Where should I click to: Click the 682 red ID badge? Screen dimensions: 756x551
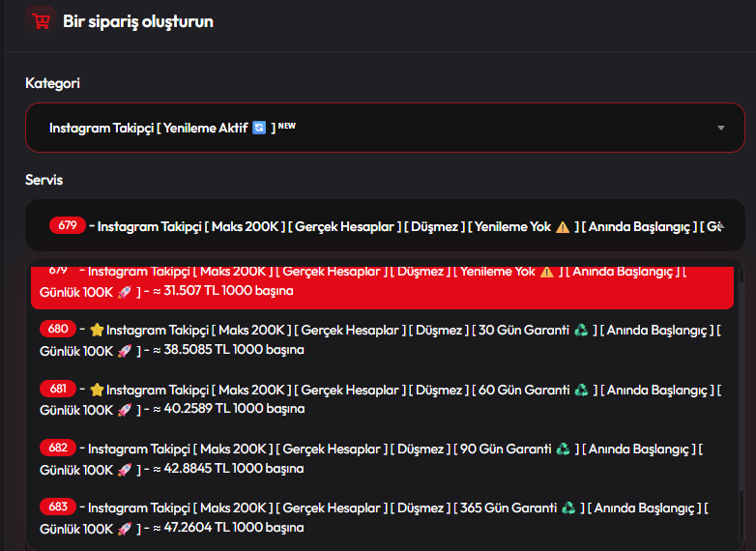coord(58,448)
